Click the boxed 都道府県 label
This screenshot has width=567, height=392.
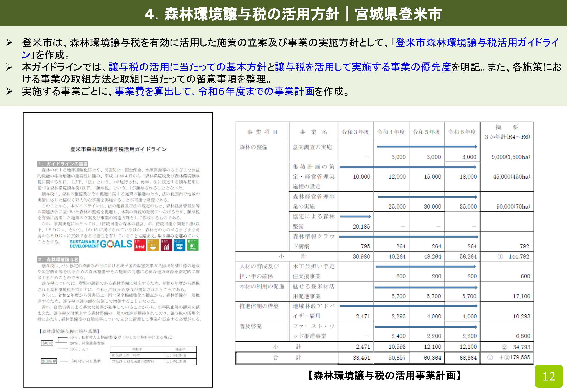49,361
